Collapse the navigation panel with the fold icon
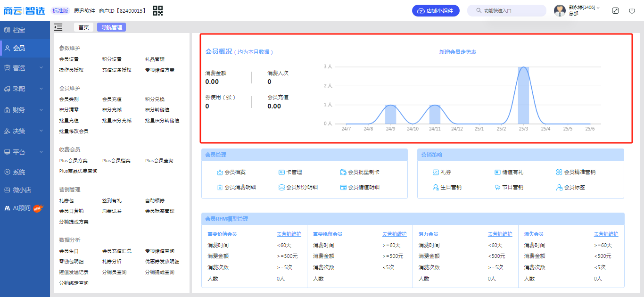Viewport: 644px width, 297px height. click(x=58, y=27)
